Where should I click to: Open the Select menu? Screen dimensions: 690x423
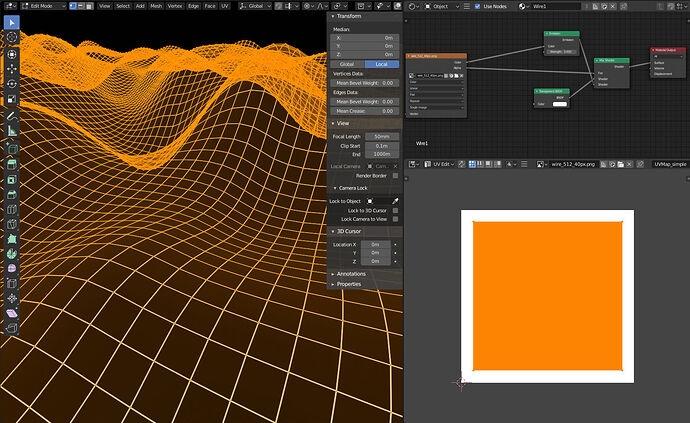[x=123, y=6]
